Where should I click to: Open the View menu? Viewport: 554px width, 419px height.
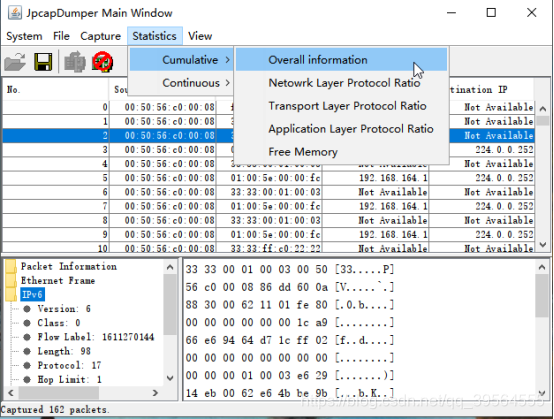(x=200, y=36)
